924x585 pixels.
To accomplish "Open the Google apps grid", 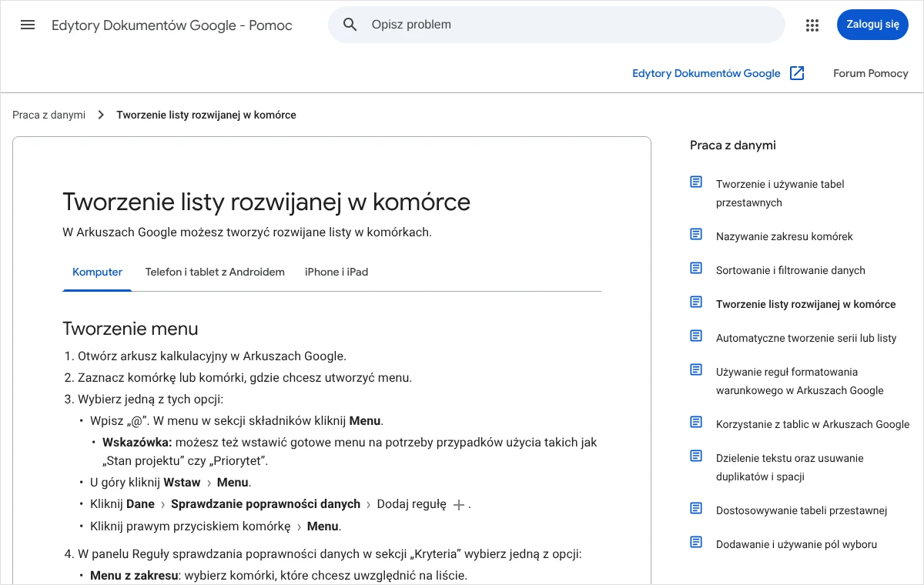I will [x=812, y=25].
